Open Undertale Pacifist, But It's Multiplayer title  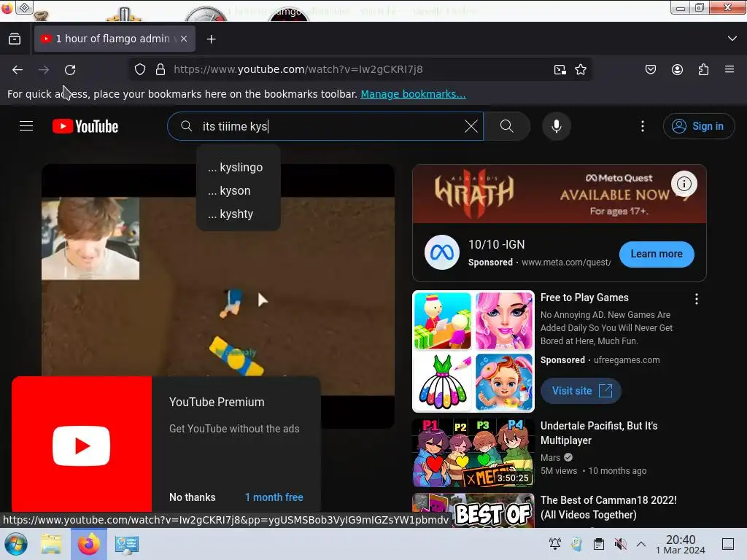(599, 433)
